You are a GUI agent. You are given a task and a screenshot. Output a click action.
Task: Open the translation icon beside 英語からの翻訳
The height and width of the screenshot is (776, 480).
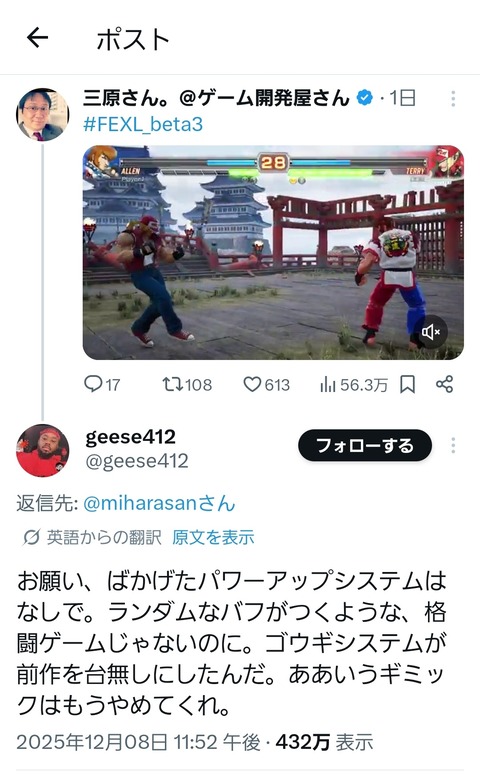click(x=32, y=537)
